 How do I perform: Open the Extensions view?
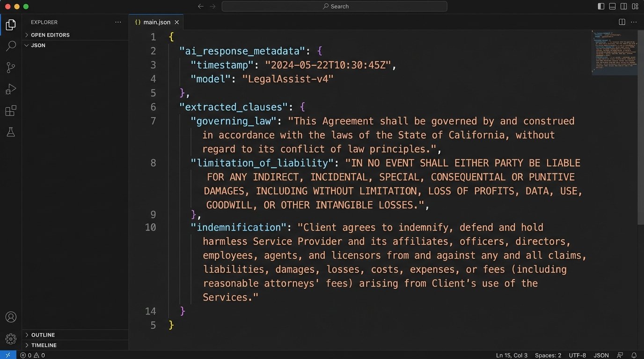coord(10,110)
